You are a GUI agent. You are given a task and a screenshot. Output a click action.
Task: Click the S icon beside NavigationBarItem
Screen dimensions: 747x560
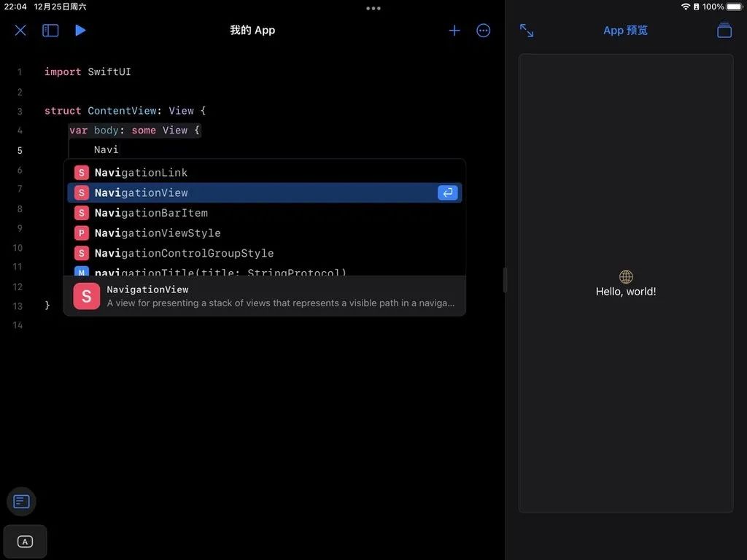(x=82, y=213)
